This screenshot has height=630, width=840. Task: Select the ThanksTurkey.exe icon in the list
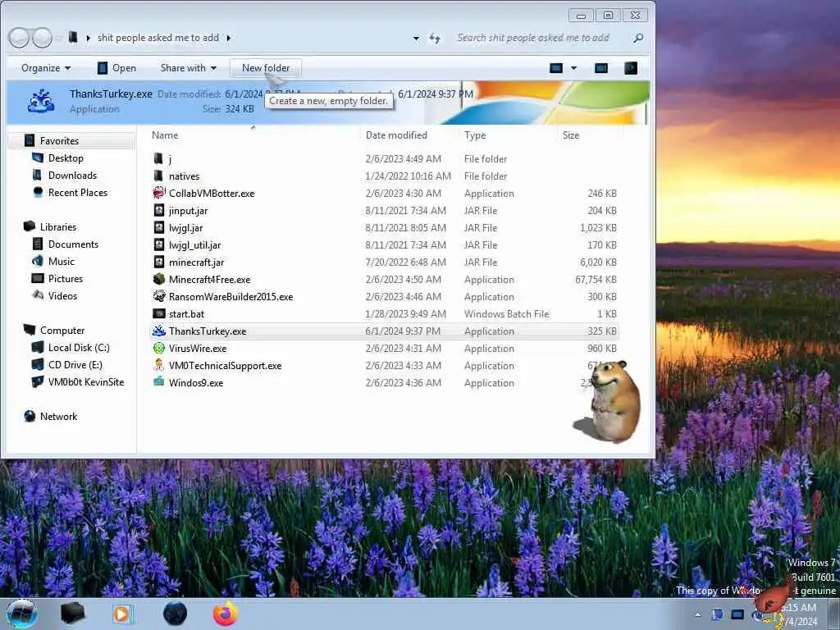(x=158, y=331)
